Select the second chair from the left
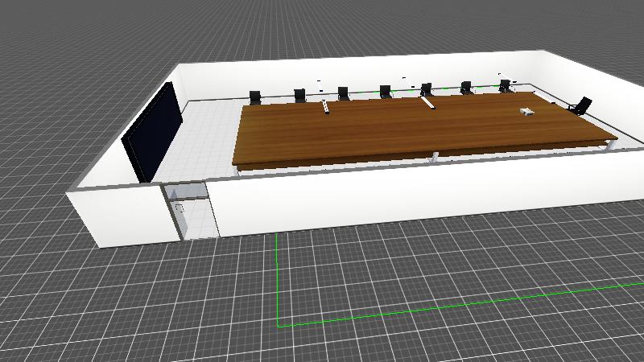The height and width of the screenshot is (362, 644). pos(299,96)
